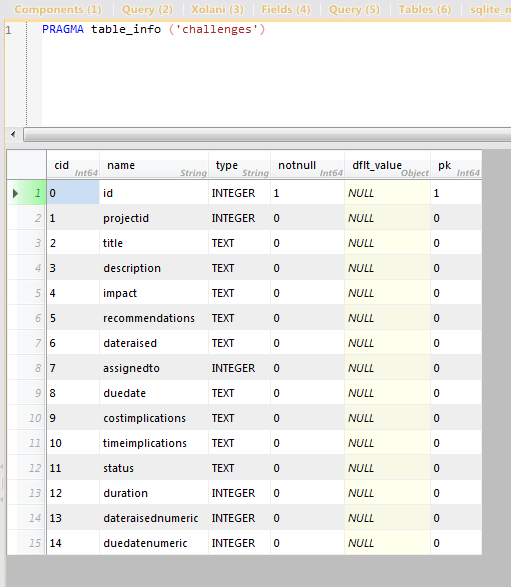Click notnull value 0 in impact row
The width and height of the screenshot is (511, 587).
tap(307, 293)
